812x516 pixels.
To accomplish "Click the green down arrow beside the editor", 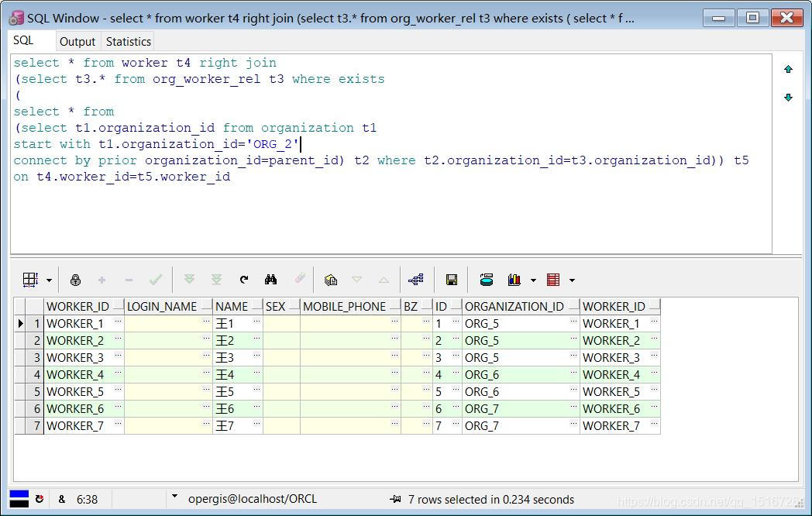I will 788,98.
